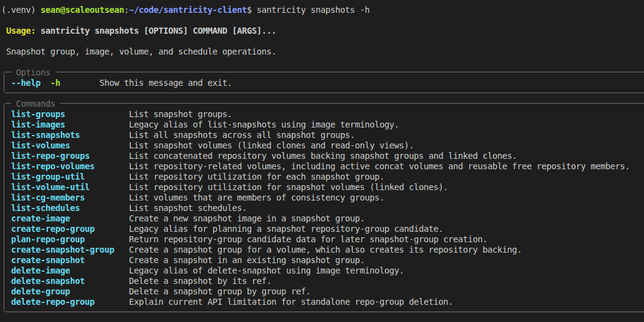The width and height of the screenshot is (644, 322).
Task: Click the create-image command name
Action: click(x=41, y=218)
